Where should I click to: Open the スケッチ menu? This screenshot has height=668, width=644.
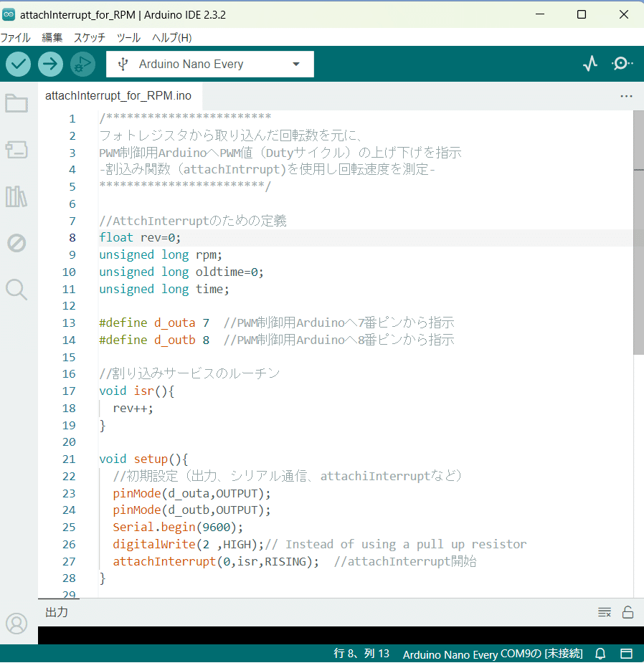coord(90,38)
